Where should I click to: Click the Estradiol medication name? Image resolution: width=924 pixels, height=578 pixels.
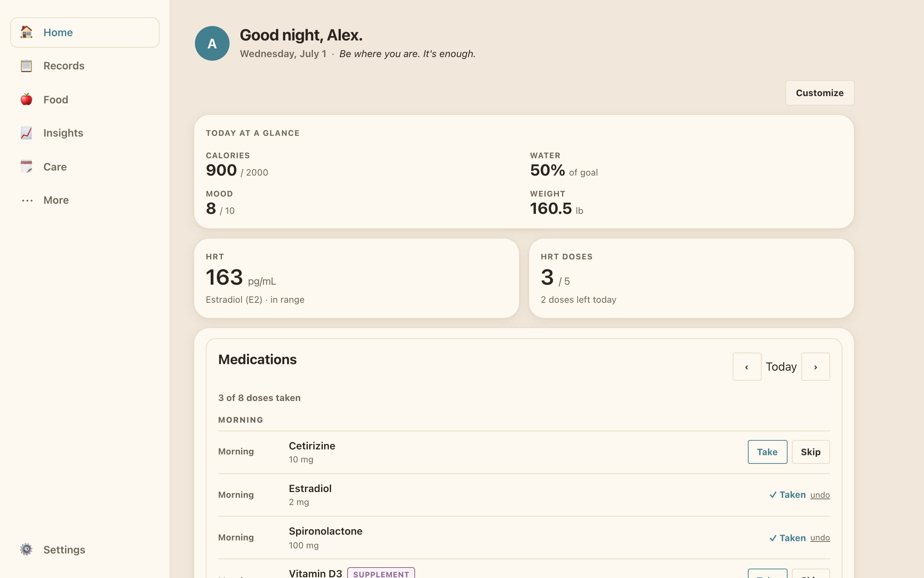(310, 488)
